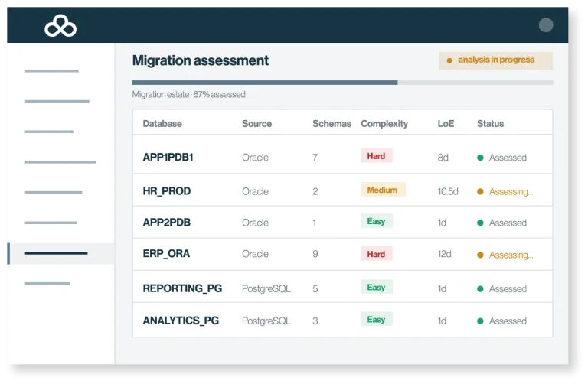Click the Hard badge for ERP_ORA

pos(377,254)
